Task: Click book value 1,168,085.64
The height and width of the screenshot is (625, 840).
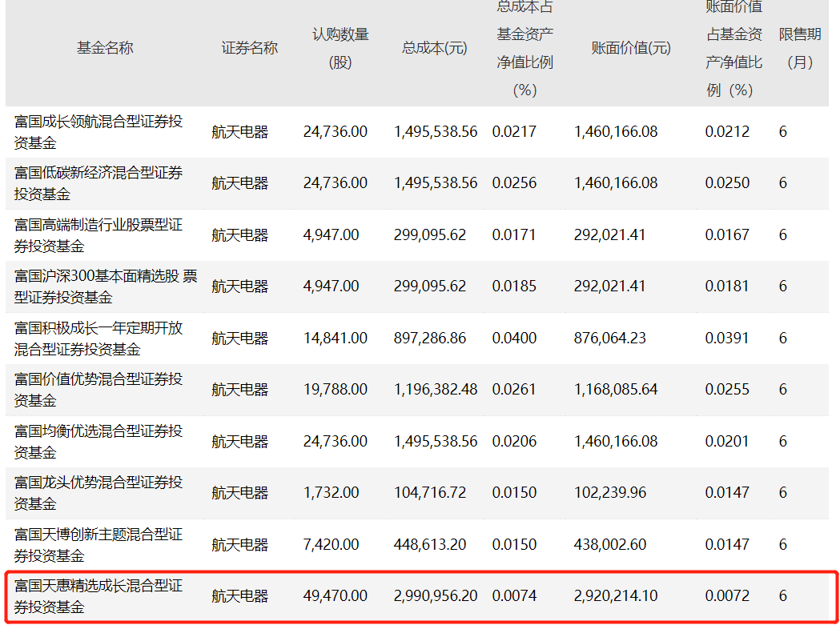Action: pyautogui.click(x=616, y=390)
